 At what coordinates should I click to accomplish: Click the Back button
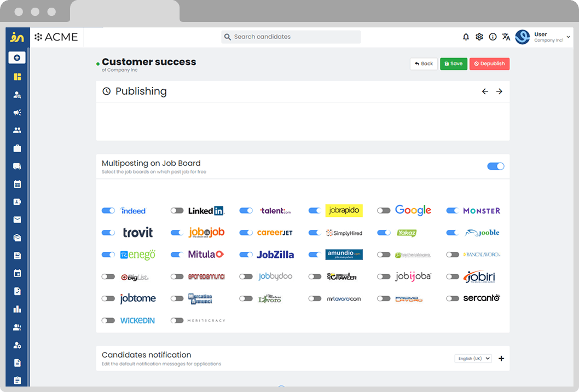[x=424, y=64]
